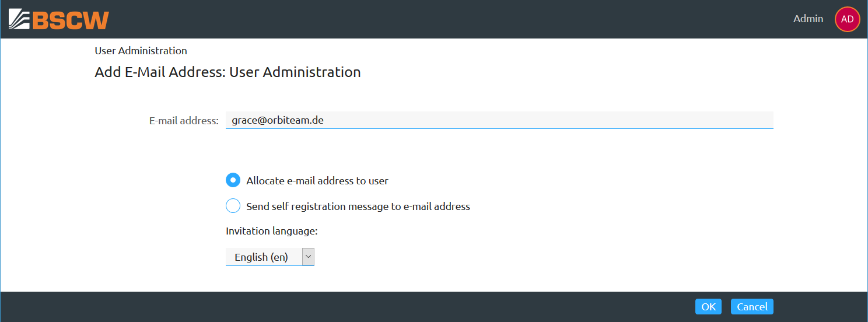This screenshot has height=322, width=868.
Task: Open the Invitation language dropdown
Action: [x=264, y=257]
